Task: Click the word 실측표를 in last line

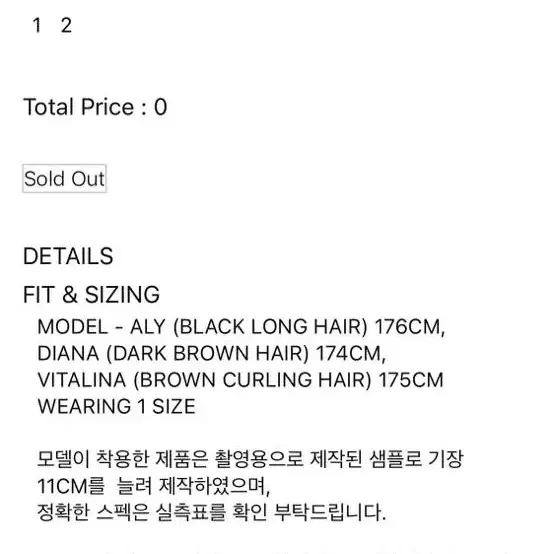Action: tap(190, 512)
